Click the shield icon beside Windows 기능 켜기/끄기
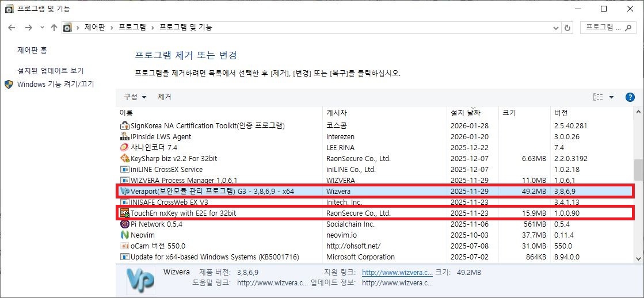The width and height of the screenshot is (644, 298). 9,84
